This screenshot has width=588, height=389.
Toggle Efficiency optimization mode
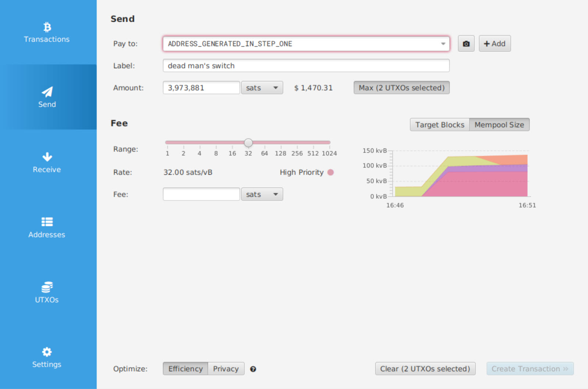coord(185,369)
